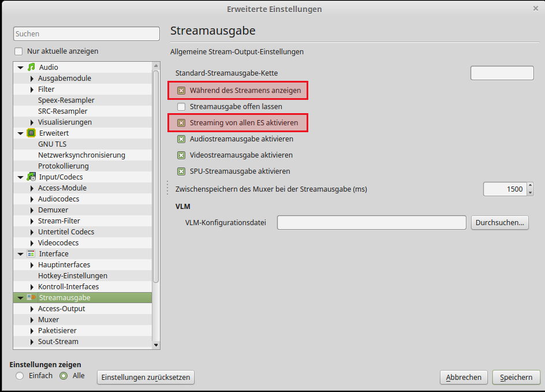
Task: Collapse the Audio tree section
Action: point(21,68)
